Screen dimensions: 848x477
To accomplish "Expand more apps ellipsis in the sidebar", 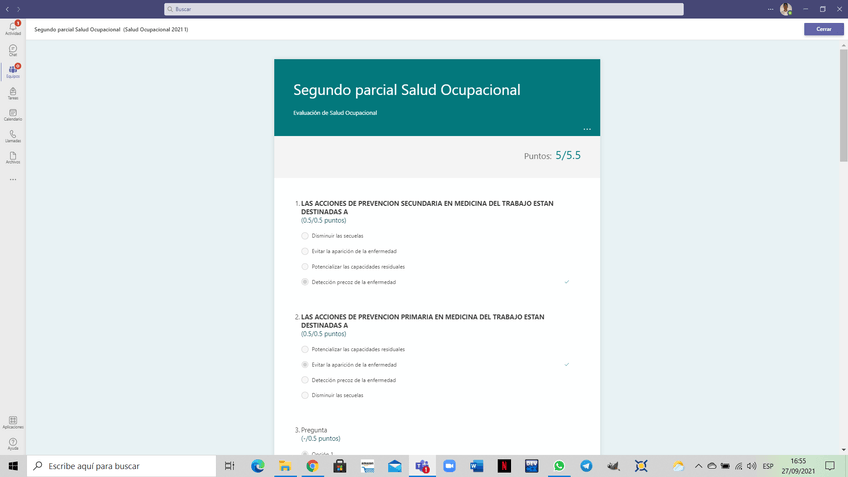I will coord(13,180).
